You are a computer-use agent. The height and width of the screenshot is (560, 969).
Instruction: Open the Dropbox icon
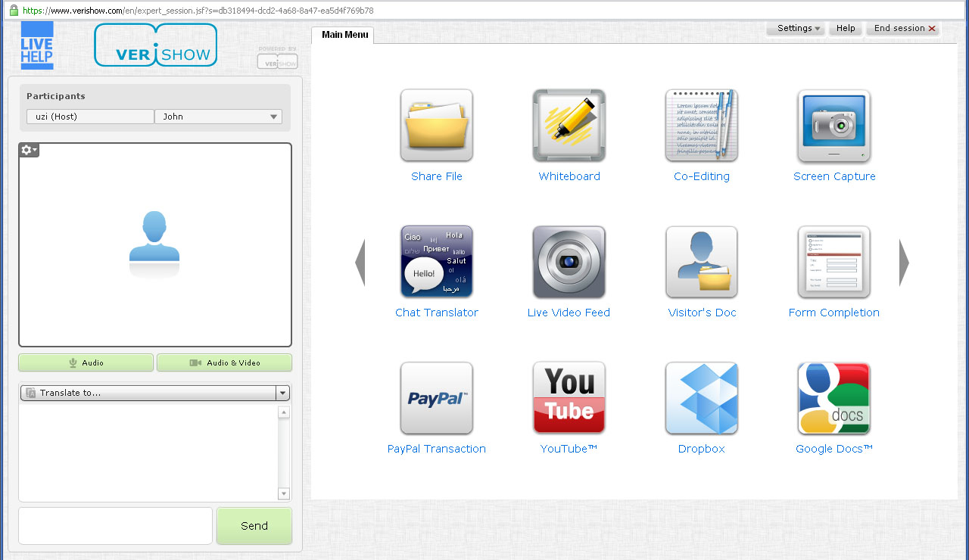(702, 398)
